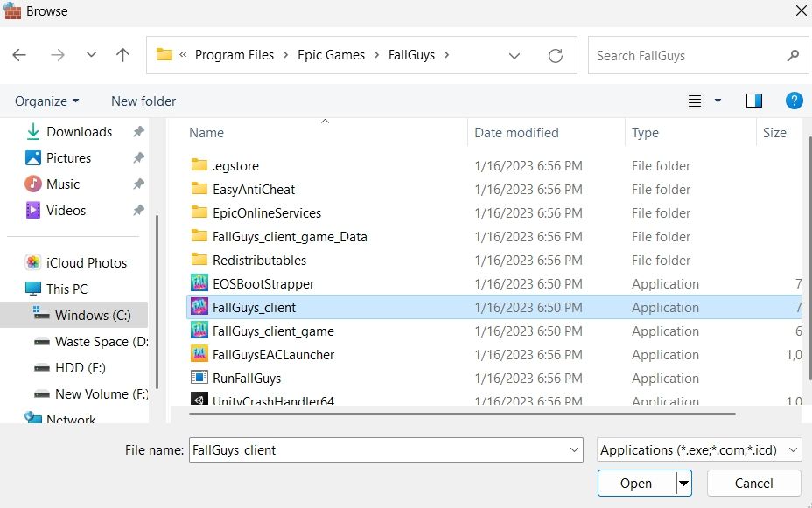Select Epic Games in the breadcrumb
This screenshot has width=812, height=508.
[331, 55]
